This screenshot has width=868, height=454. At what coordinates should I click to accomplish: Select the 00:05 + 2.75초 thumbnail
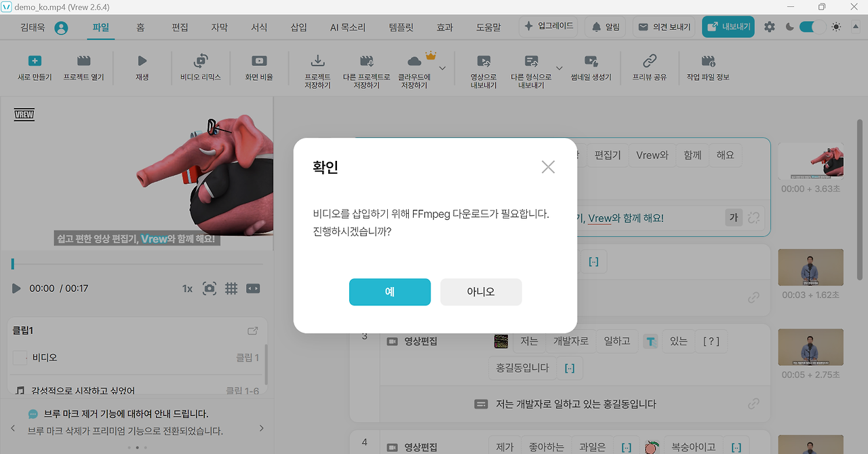pos(810,347)
